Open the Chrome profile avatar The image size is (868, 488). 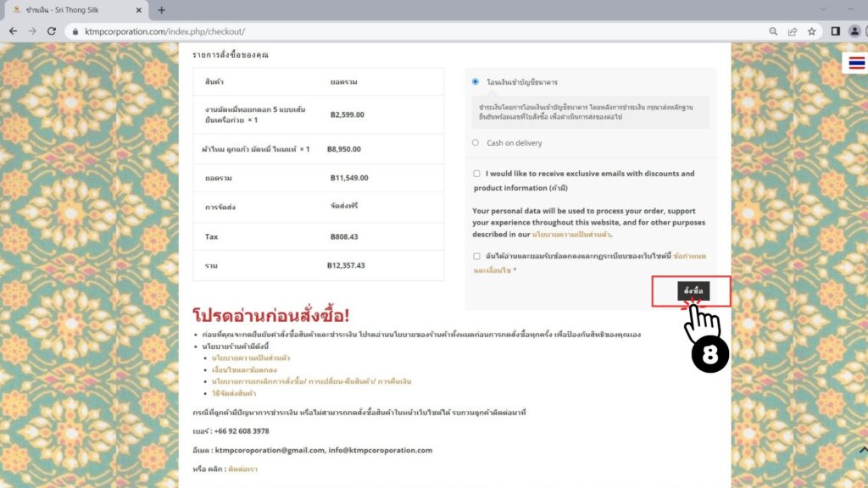point(854,31)
